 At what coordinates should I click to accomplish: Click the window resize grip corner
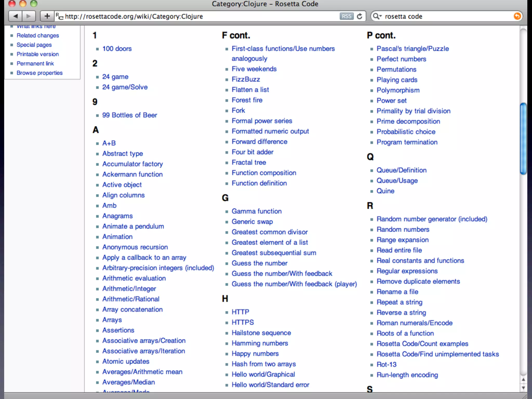(525, 396)
